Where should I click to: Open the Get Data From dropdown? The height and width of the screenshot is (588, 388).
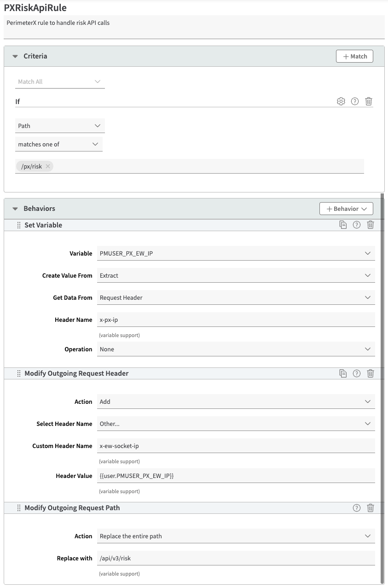[236, 297]
